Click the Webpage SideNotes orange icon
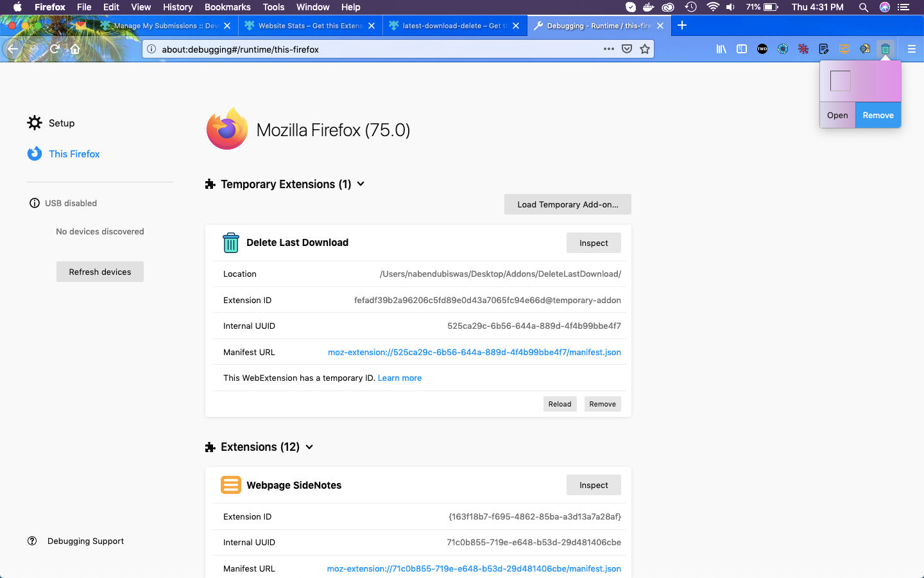This screenshot has width=924, height=578. coord(230,485)
